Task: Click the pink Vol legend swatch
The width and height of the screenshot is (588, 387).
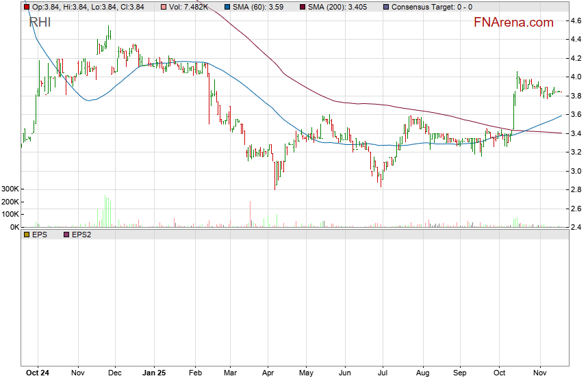Action: pyautogui.click(x=162, y=7)
